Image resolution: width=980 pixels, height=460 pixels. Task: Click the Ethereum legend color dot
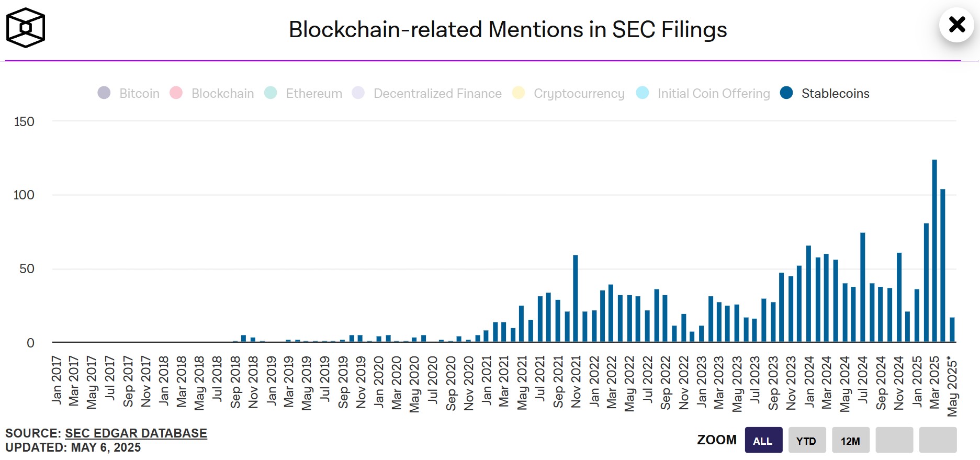271,93
